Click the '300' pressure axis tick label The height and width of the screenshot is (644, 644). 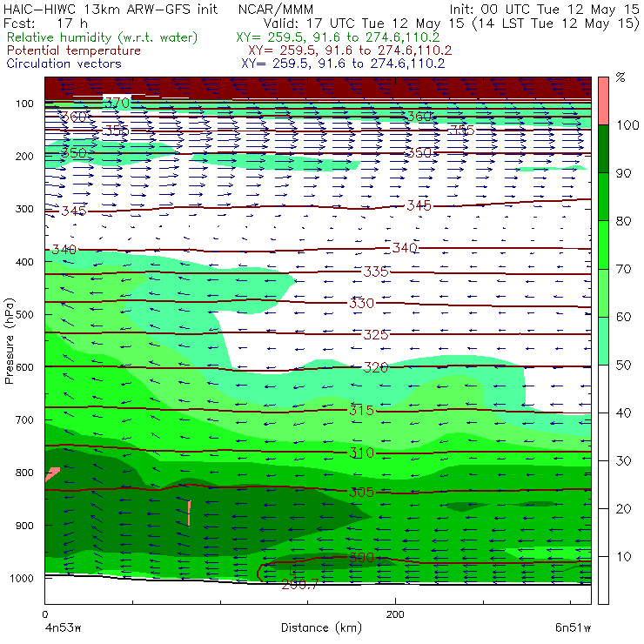(x=24, y=209)
